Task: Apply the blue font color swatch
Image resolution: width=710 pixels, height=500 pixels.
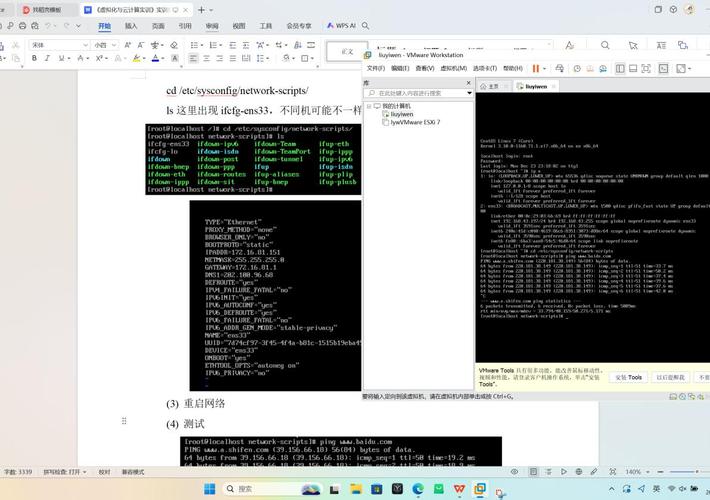Action: point(155,58)
